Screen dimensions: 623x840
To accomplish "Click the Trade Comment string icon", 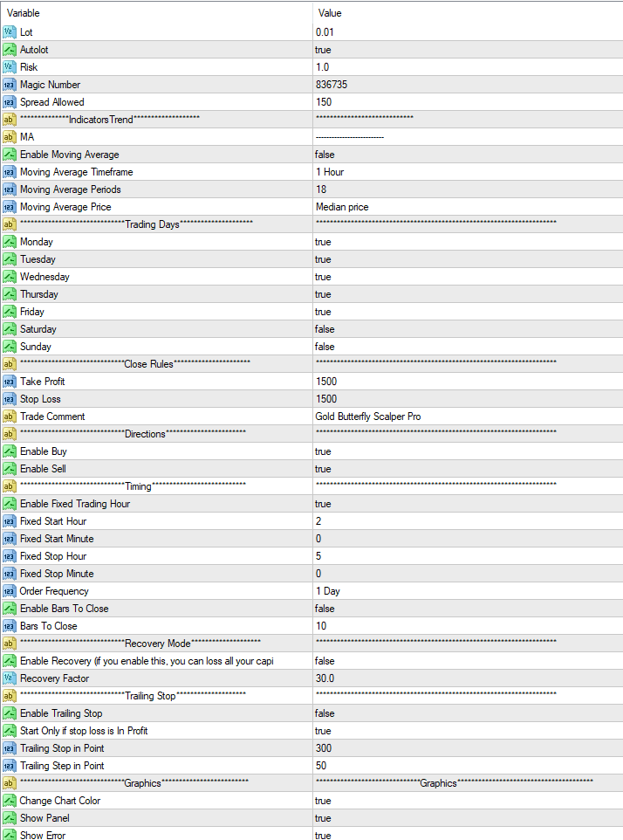I will 10,417.
